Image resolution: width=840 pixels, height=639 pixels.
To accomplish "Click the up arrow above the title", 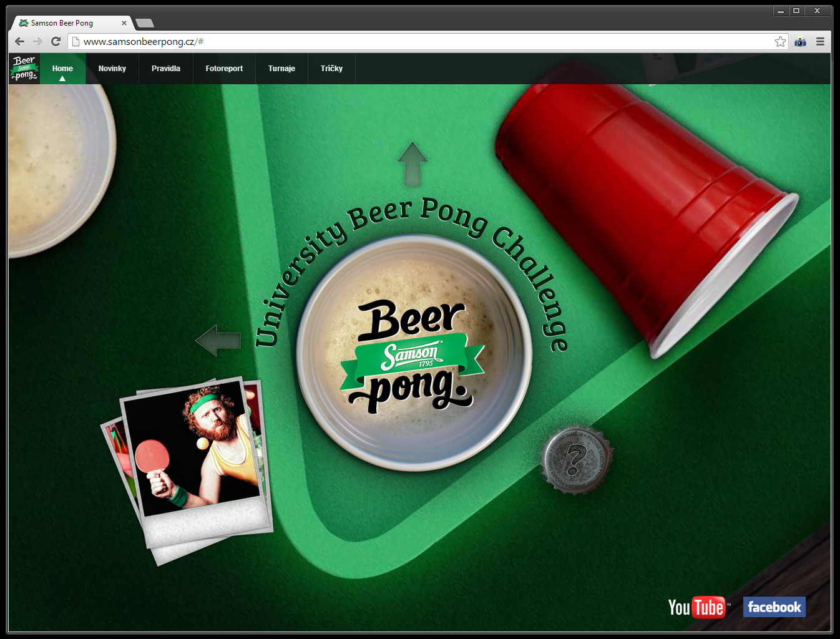I will tap(413, 164).
